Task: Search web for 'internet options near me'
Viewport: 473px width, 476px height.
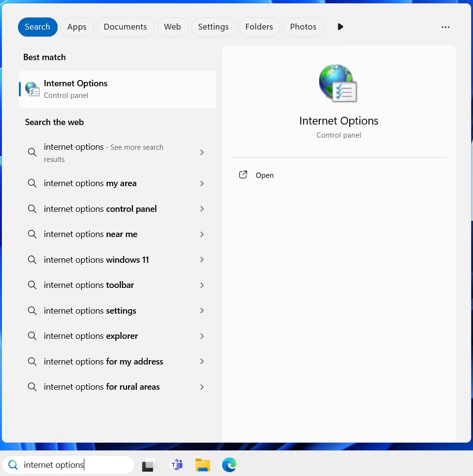Action: coord(117,234)
